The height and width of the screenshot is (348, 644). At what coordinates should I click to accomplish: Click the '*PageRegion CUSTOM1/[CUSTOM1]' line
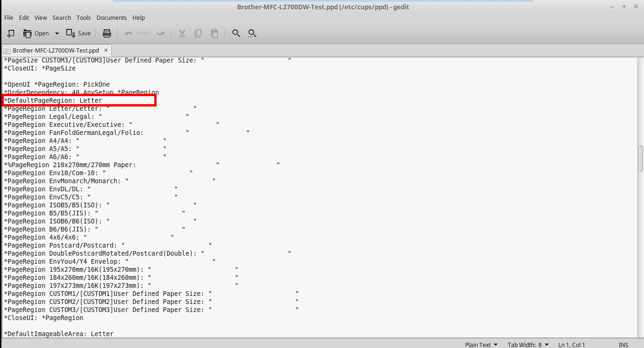[x=151, y=294]
